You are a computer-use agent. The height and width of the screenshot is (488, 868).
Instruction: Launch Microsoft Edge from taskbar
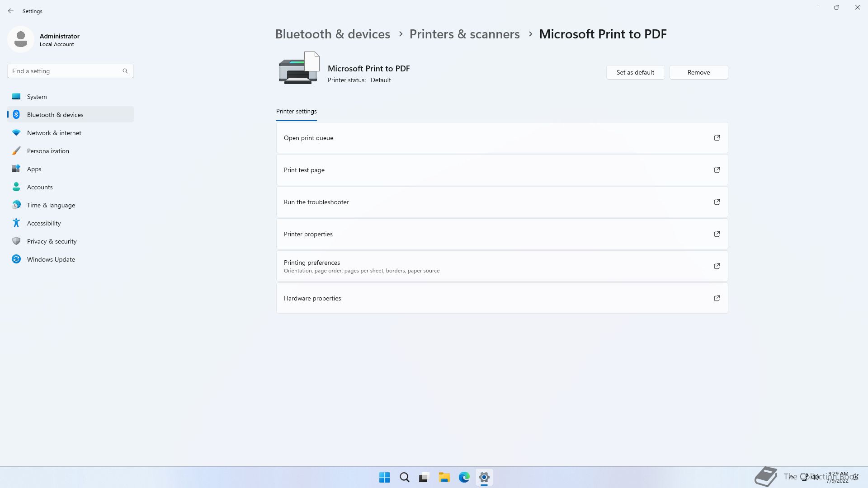pyautogui.click(x=464, y=477)
